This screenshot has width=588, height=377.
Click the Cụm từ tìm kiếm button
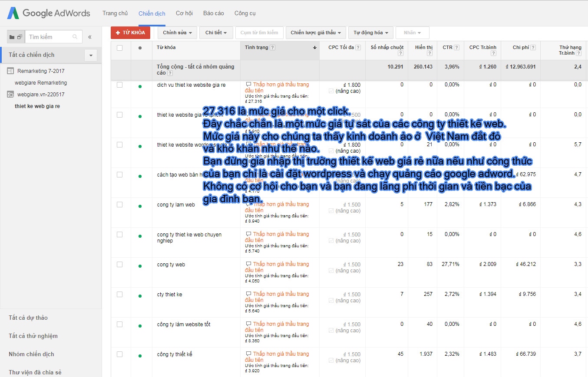pos(259,33)
